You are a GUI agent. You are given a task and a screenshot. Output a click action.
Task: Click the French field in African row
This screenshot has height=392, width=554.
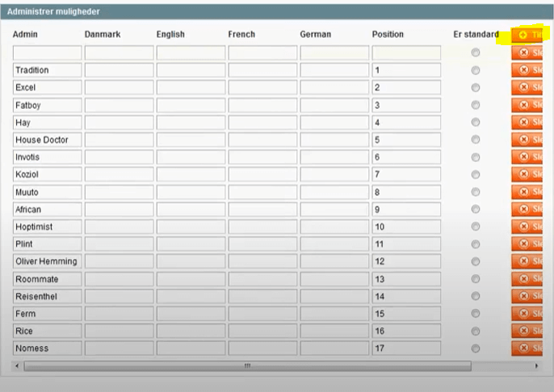pos(262,209)
